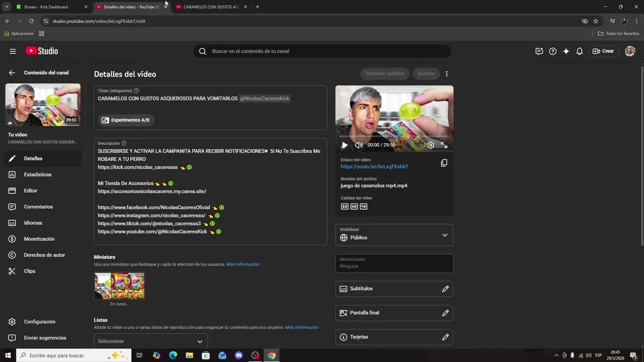Open Todos los favoritos folder
The width and height of the screenshot is (644, 362).
coord(619,34)
